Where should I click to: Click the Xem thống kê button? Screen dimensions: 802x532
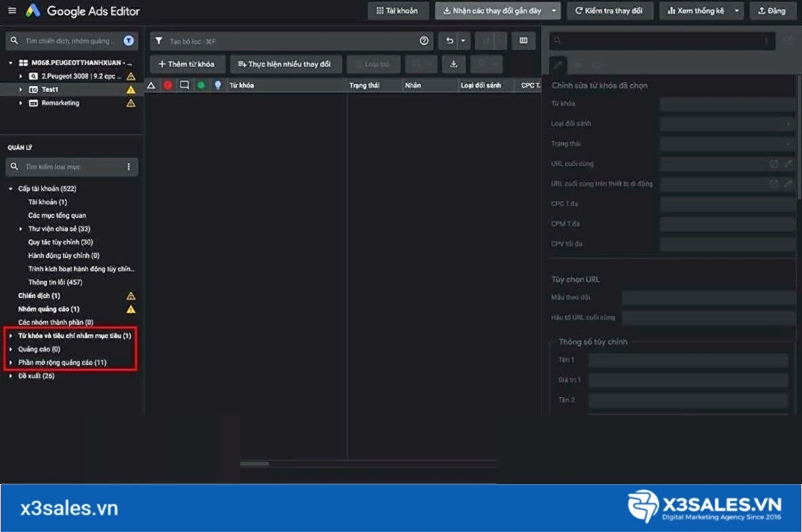pyautogui.click(x=695, y=11)
